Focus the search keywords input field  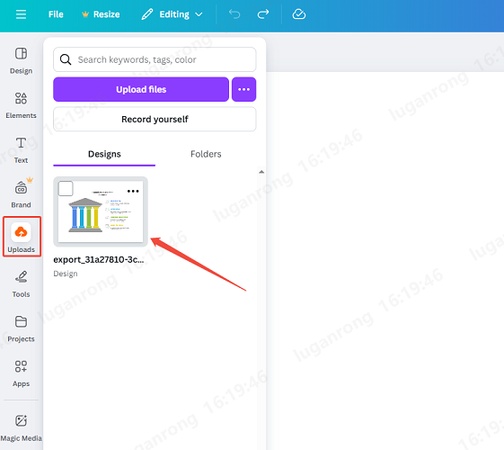point(155,60)
